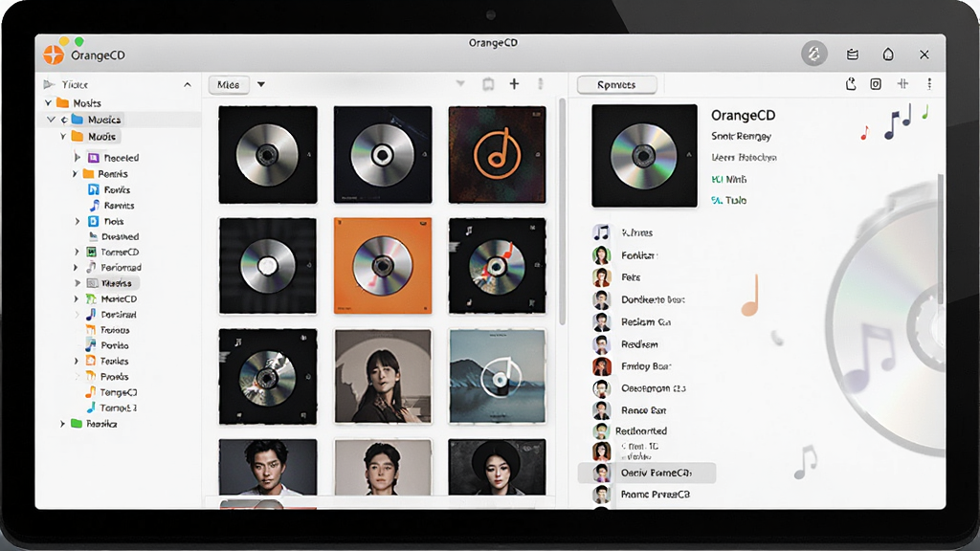Select the Rentis orange folder
This screenshot has width=980, height=551.
tap(105, 174)
